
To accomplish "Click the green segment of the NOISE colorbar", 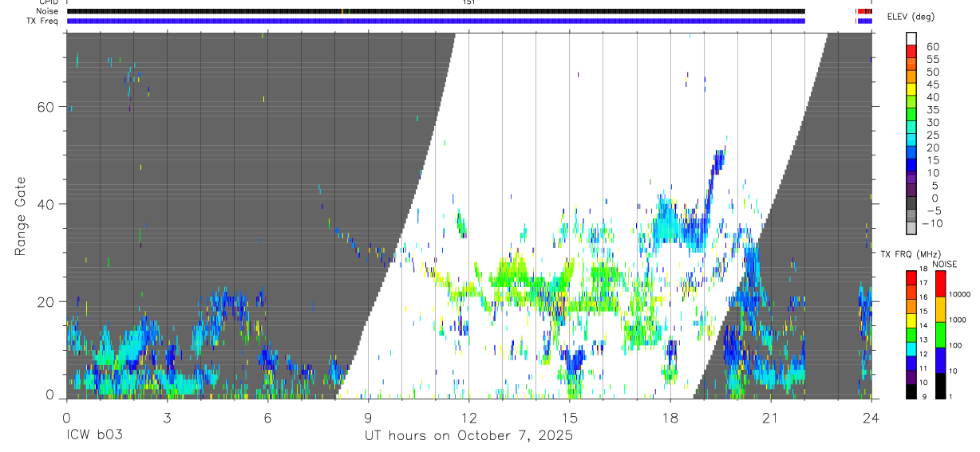I will (940, 335).
